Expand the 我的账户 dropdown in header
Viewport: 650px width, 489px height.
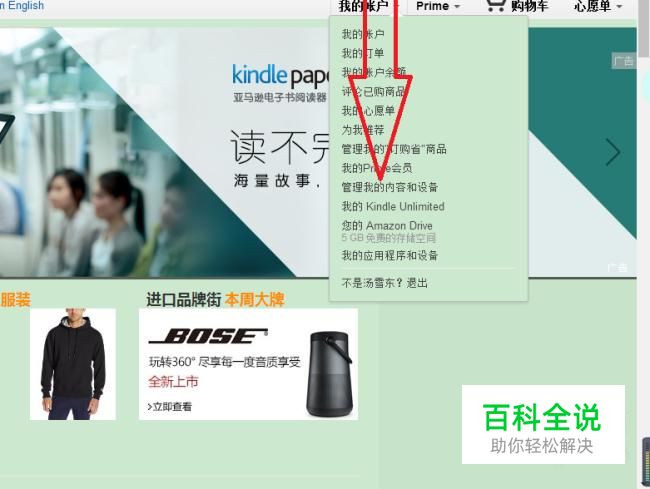[369, 6]
